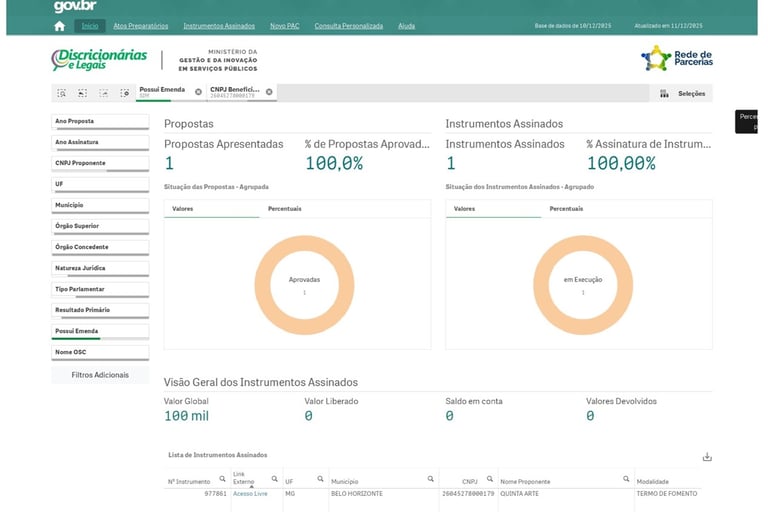Select Valores tab in Instrumentos Assinados chart
Viewport: 768px width, 512px height.
493,209
